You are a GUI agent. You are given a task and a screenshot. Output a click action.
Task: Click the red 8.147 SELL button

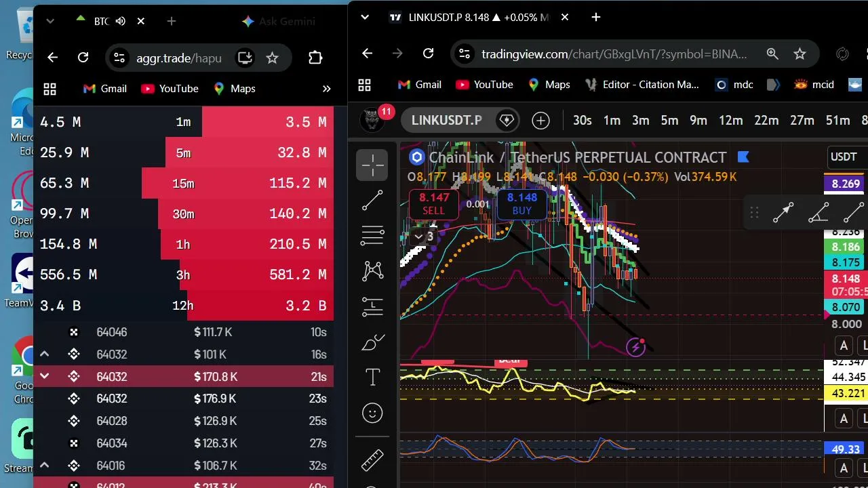[x=434, y=203]
